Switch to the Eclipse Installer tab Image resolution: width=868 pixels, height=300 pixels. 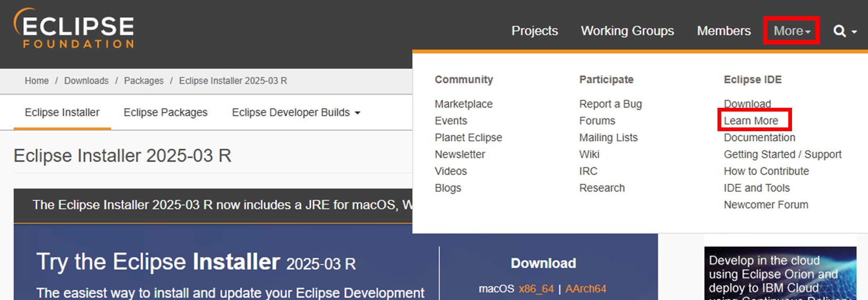[x=62, y=112]
